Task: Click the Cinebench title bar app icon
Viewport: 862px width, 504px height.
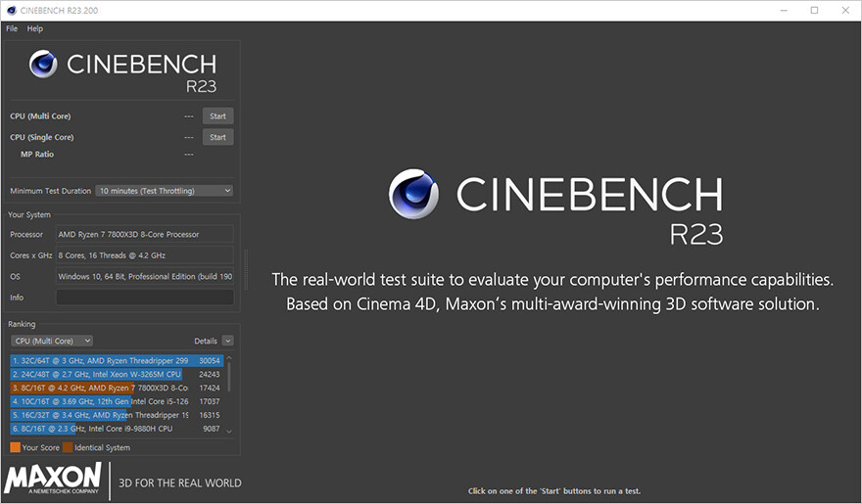Action: pyautogui.click(x=10, y=10)
